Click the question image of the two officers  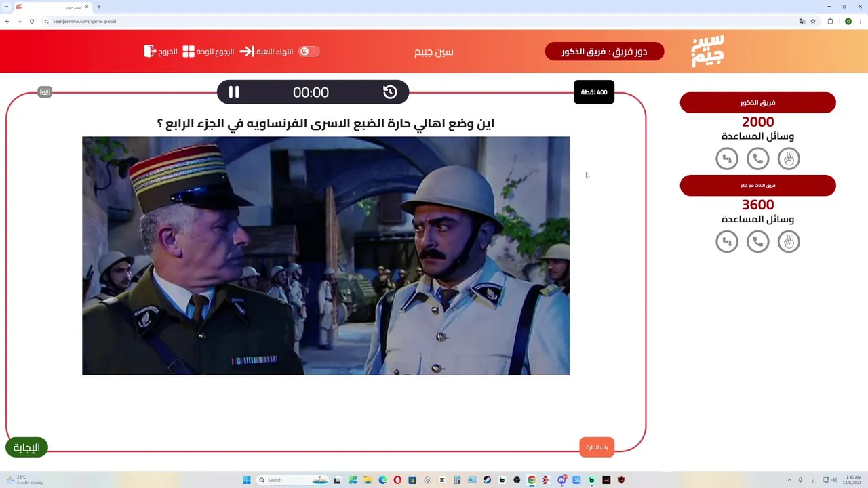(325, 256)
